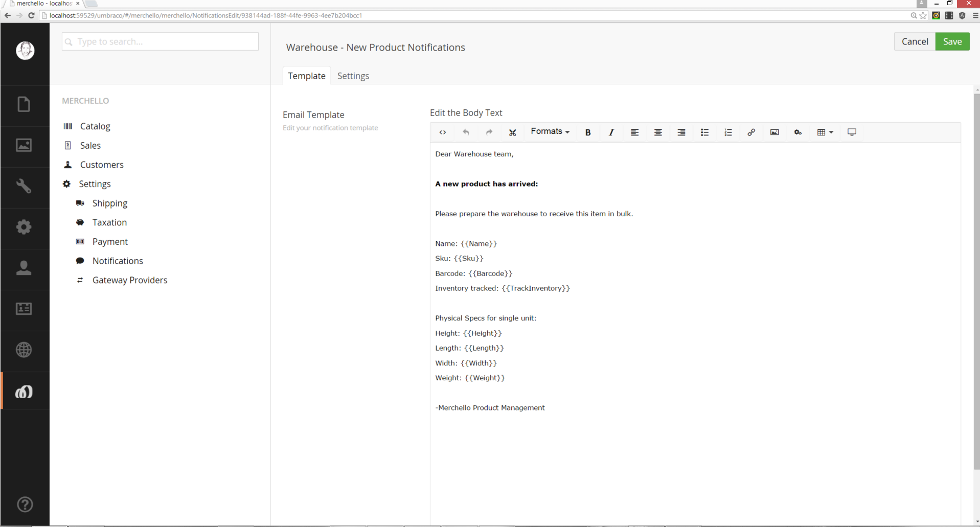Open the media picker image icon

click(774, 132)
